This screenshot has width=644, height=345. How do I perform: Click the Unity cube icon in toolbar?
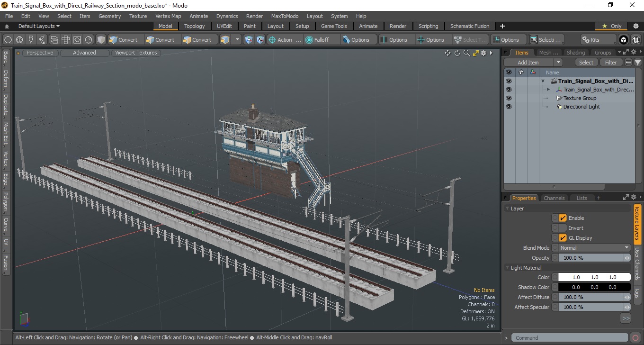pyautogui.click(x=624, y=40)
